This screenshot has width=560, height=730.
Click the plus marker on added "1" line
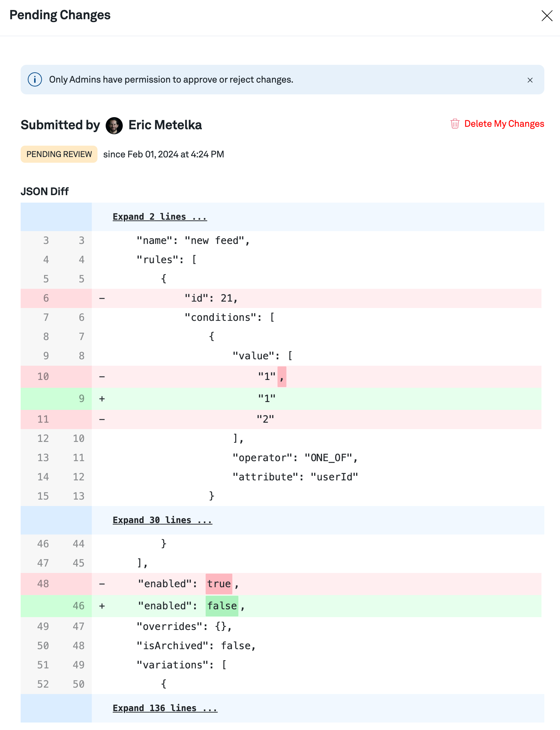pos(102,398)
